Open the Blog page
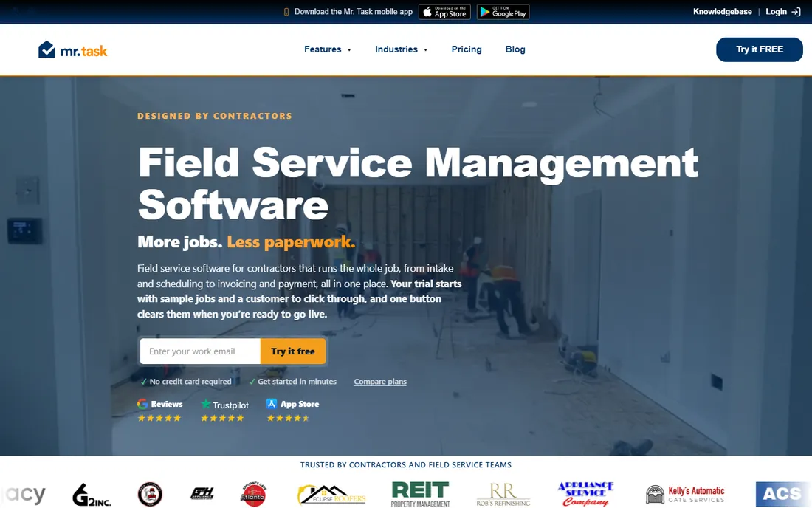 (x=515, y=49)
